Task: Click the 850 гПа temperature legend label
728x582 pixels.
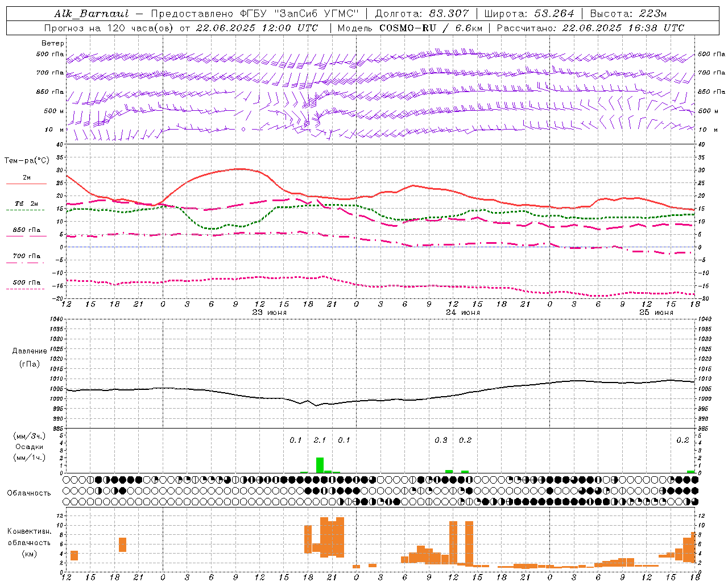Action: tap(27, 230)
